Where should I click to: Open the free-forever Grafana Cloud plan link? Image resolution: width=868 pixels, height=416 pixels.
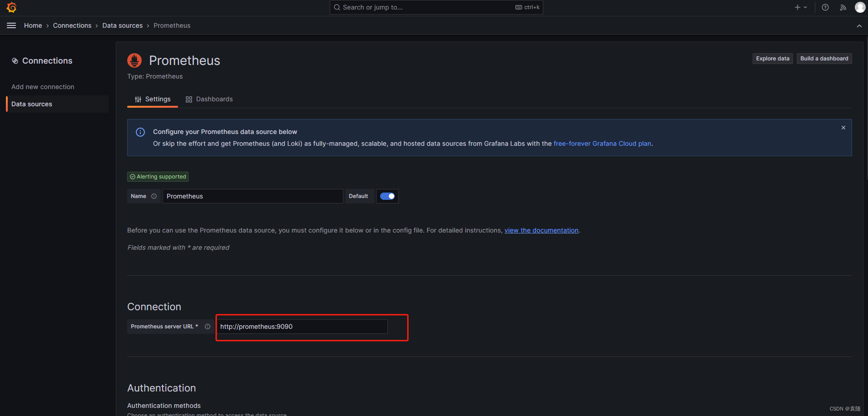point(602,144)
